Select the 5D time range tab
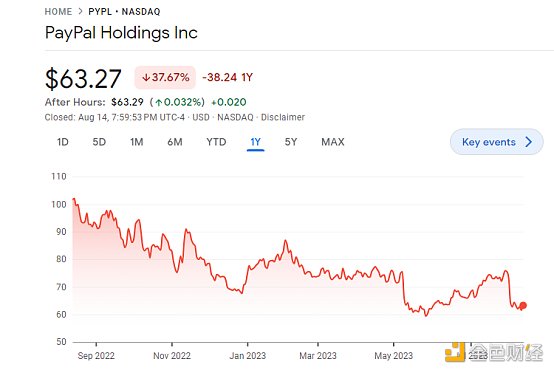The height and width of the screenshot is (373, 554). point(99,142)
